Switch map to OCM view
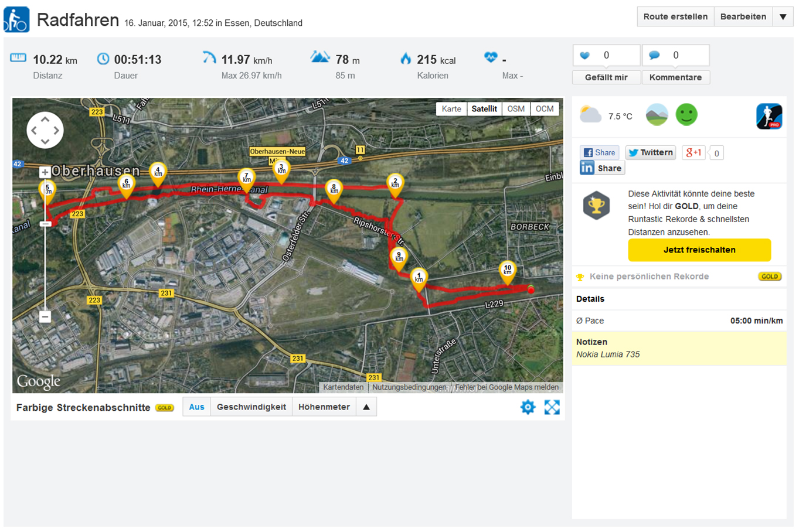 (545, 109)
